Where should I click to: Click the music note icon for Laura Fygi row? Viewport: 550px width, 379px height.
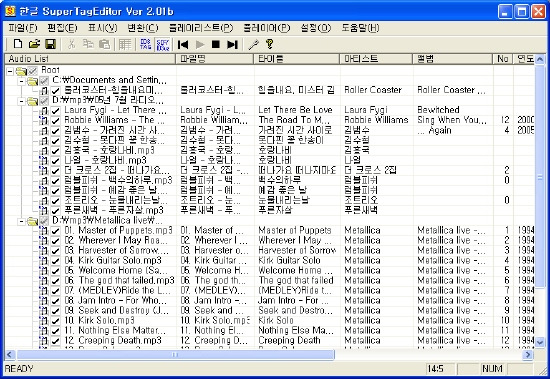pyautogui.click(x=44, y=111)
